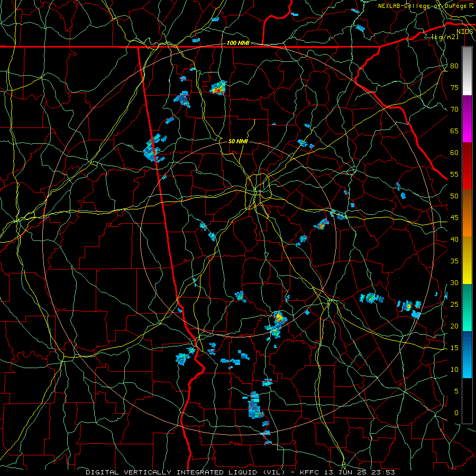This screenshot has width=476, height=476.
Task: Click the scale value 50
Action: click(x=454, y=196)
